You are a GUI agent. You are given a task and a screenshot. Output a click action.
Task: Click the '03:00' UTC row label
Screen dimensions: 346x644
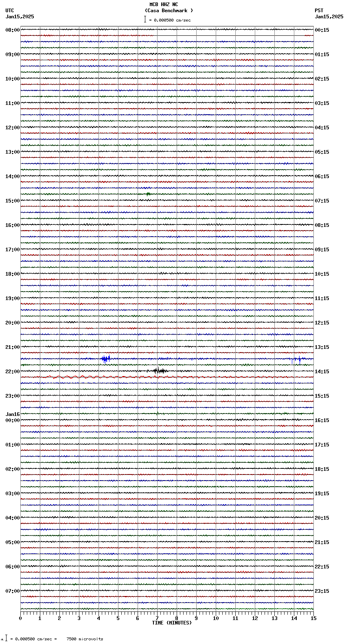pos(13,494)
